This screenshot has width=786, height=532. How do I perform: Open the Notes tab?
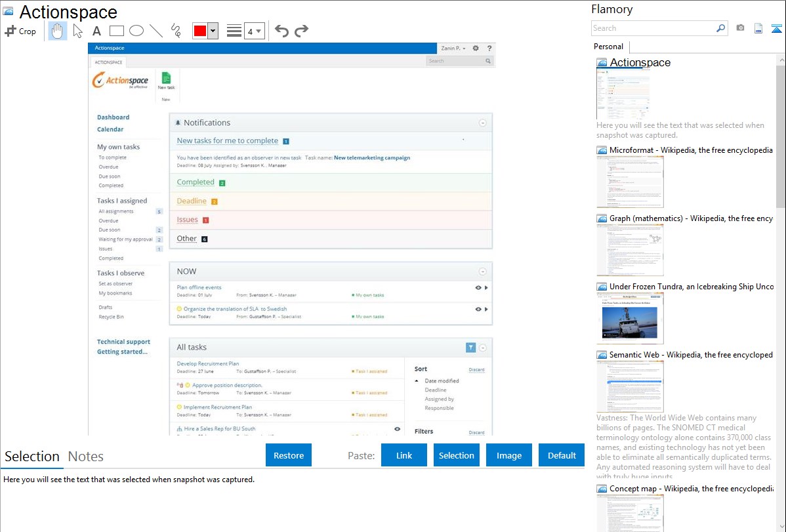[x=86, y=457]
